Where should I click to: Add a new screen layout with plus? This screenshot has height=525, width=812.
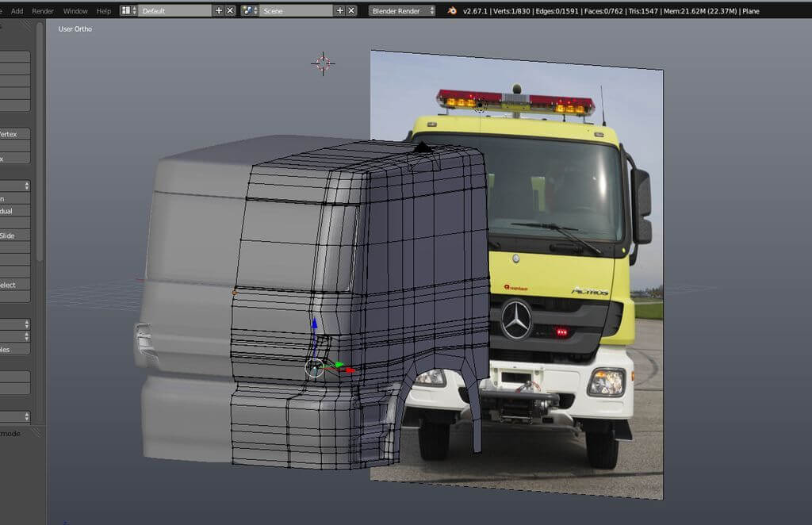click(218, 10)
